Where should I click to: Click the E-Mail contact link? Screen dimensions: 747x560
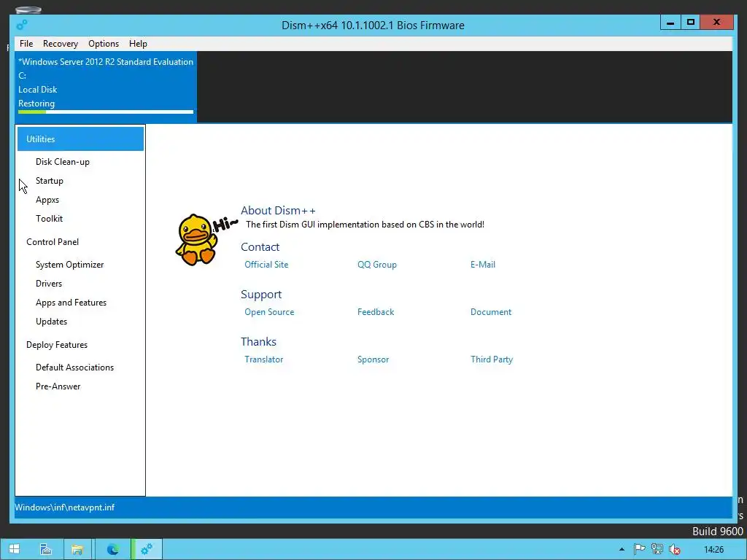pos(483,265)
